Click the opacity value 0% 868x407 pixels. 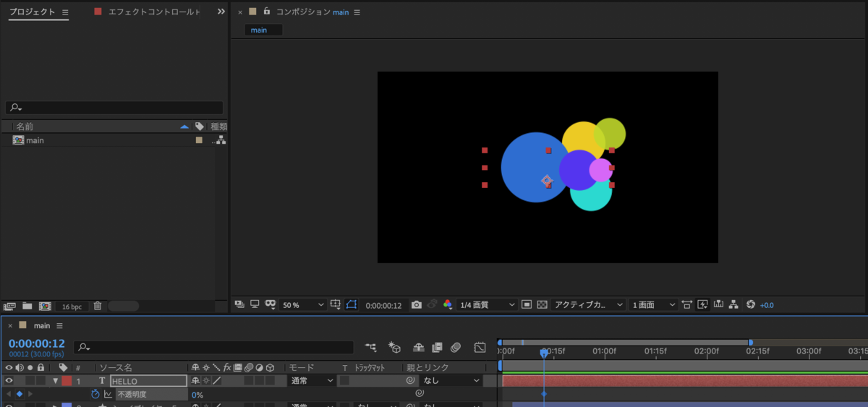click(x=197, y=395)
